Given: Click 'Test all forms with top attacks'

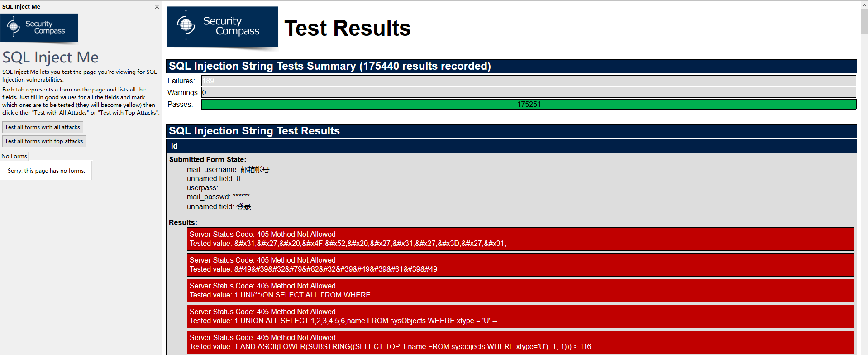Looking at the screenshot, I should pyautogui.click(x=44, y=141).
